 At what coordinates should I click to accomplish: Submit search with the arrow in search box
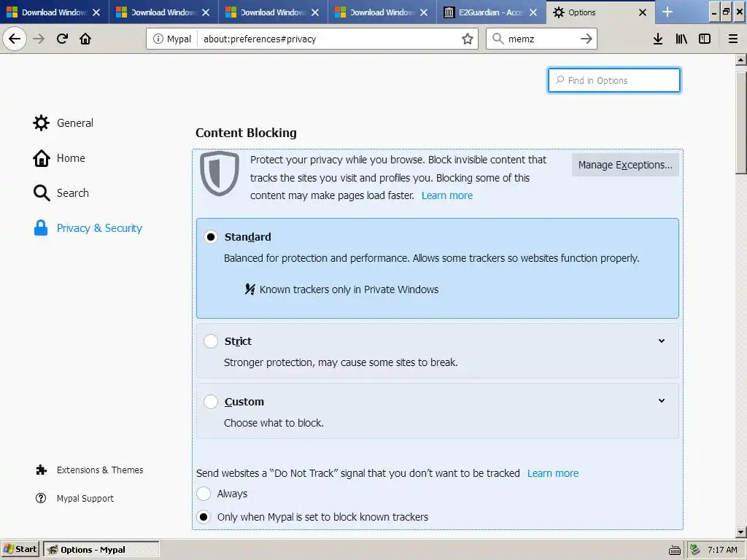[x=587, y=39]
